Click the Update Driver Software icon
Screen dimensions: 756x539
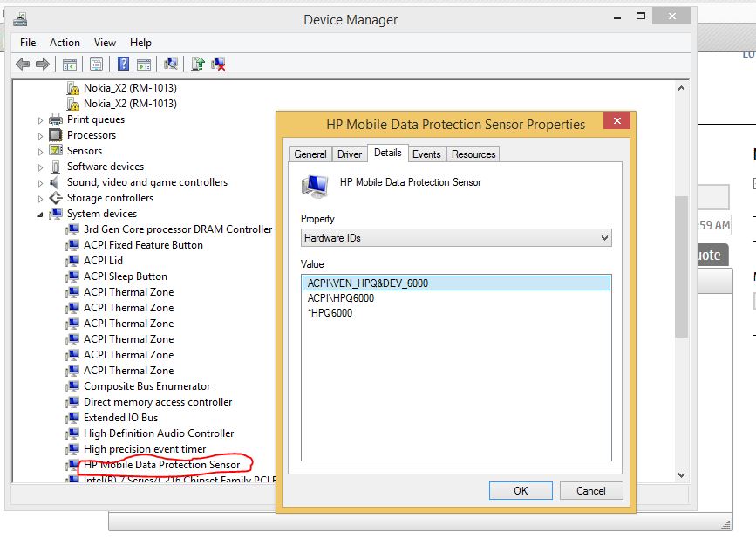point(198,64)
